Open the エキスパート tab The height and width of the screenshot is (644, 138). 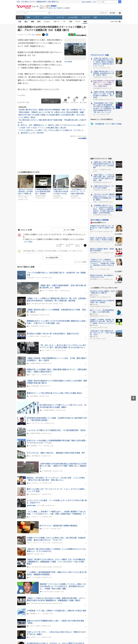tap(48, 17)
